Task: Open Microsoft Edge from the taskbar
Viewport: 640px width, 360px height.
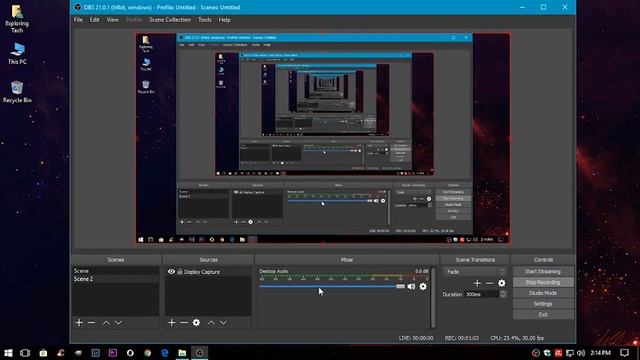Action: coord(165,353)
